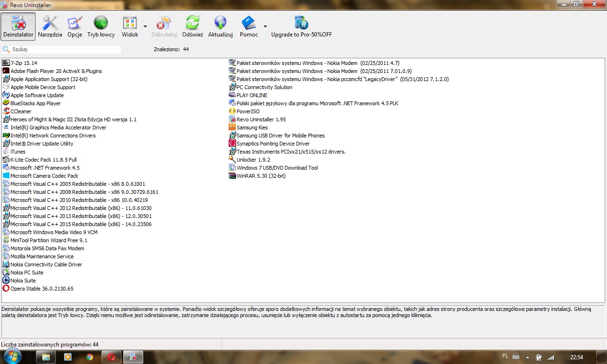Select Nokia Modem (02/25/2011 4.7) driver package
Image resolution: width=607 pixels, height=364 pixels.
318,63
